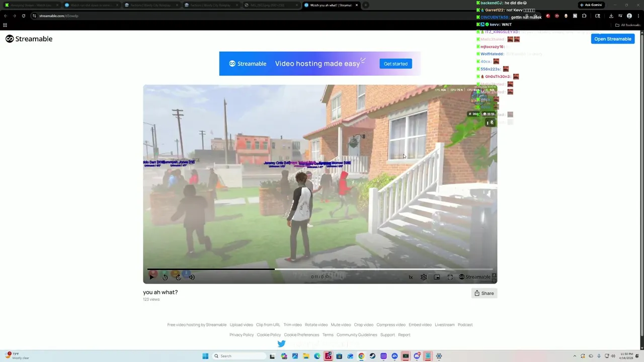Open Clip from URL footer link

(x=268, y=325)
